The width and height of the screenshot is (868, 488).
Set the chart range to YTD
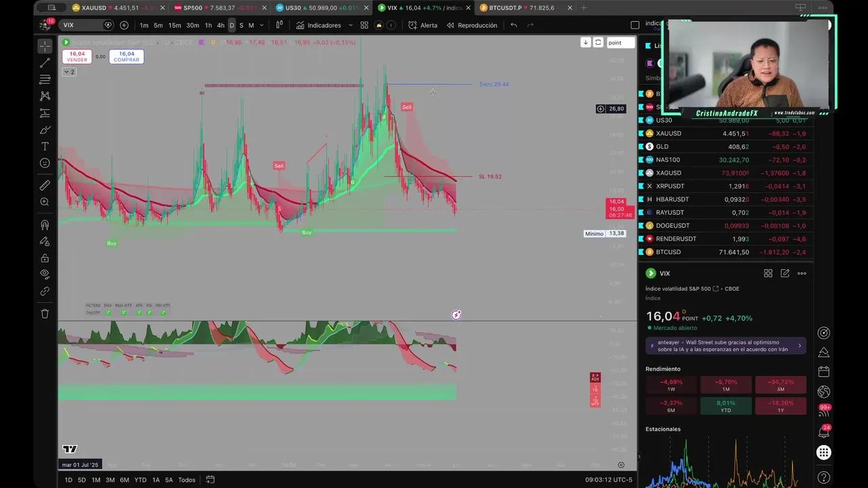point(140,480)
